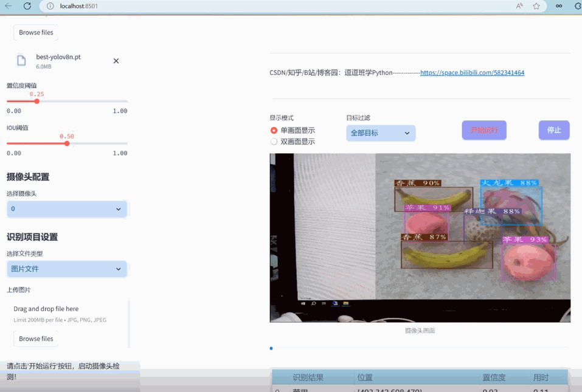Click the 摄像头画面 image caption
The image size is (582, 392).
coord(420,331)
